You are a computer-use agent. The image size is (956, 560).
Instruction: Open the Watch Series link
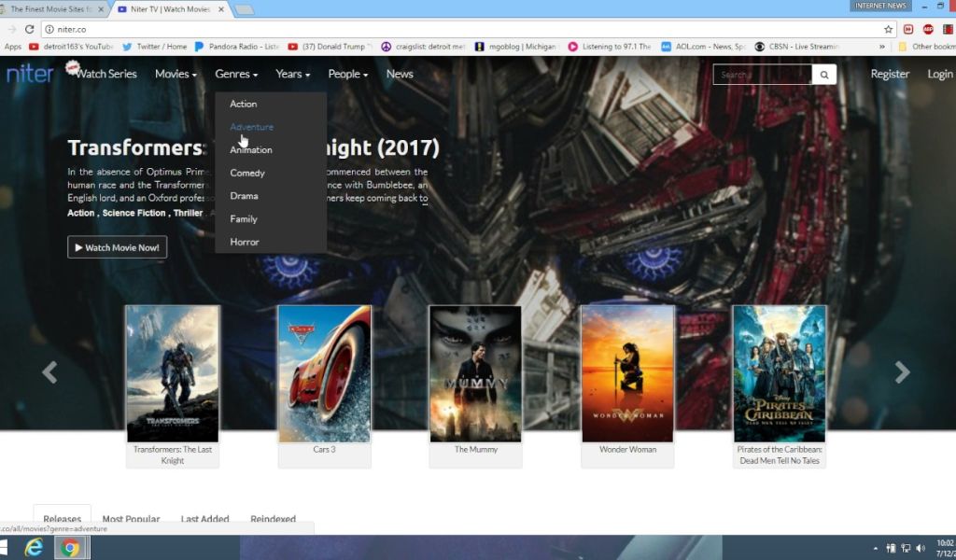(x=105, y=74)
